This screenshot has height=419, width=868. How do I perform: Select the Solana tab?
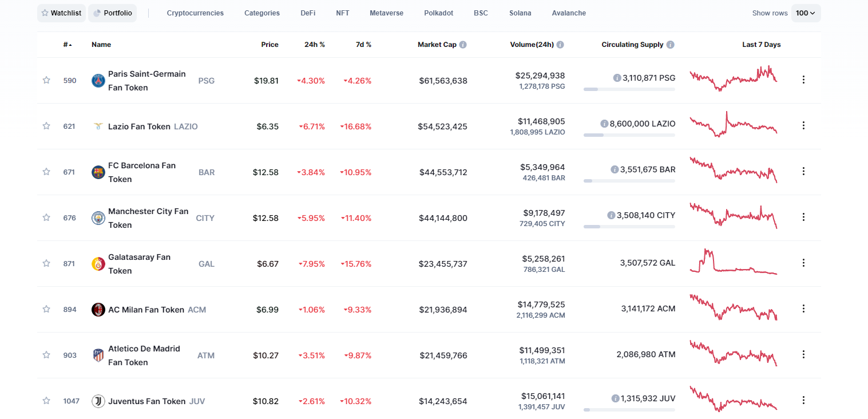520,13
